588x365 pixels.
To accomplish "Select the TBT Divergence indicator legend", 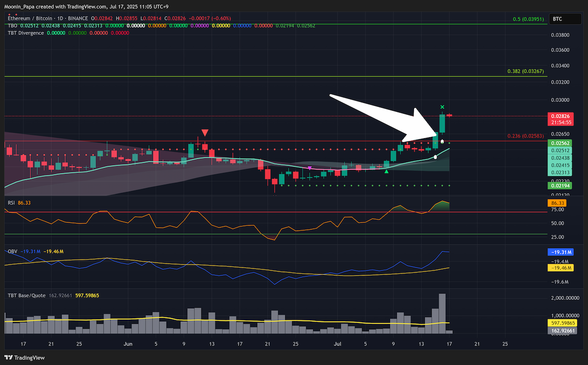I will pos(26,33).
